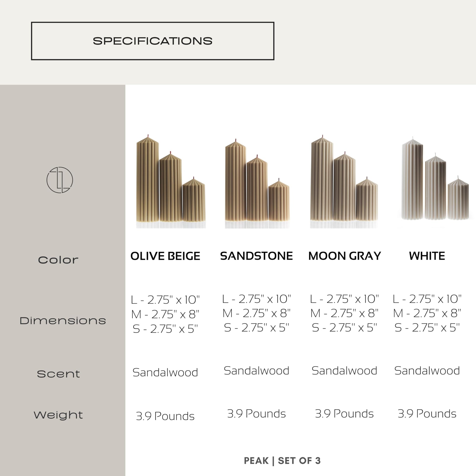Click the SANDSTONE color name
476x476 pixels.
coord(257,256)
